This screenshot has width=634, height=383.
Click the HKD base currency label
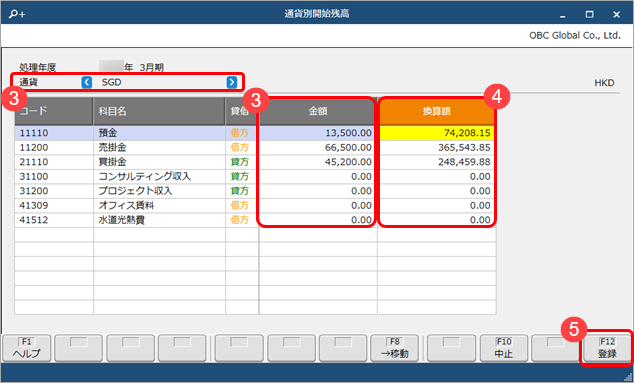tap(604, 83)
